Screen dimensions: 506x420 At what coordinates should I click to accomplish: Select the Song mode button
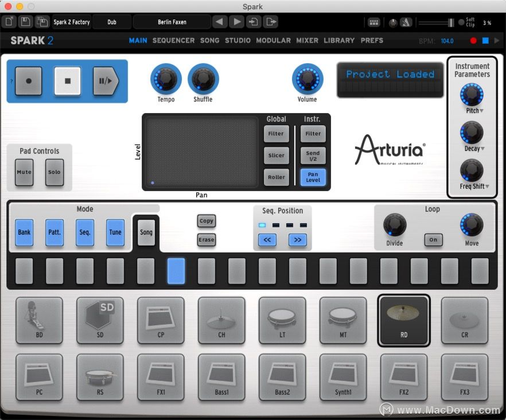click(146, 232)
